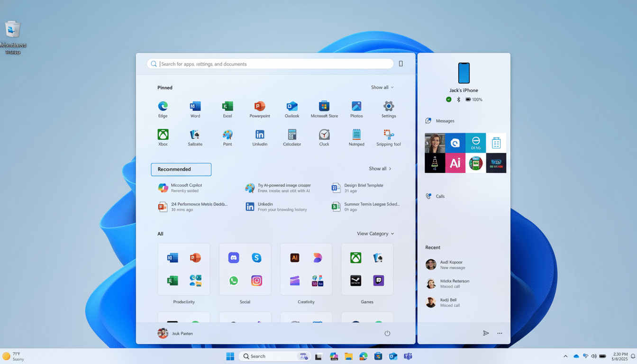Switch to the Messages section
This screenshot has width=637, height=364.
click(x=444, y=121)
